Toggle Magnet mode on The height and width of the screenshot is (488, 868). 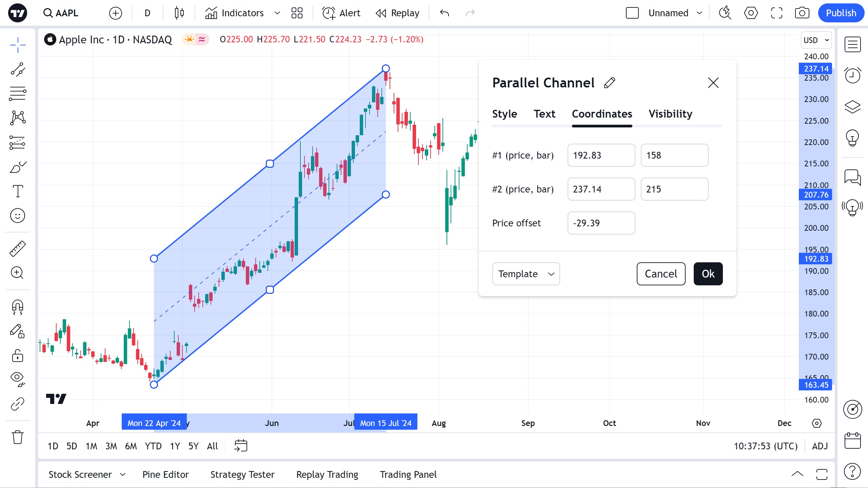click(18, 307)
